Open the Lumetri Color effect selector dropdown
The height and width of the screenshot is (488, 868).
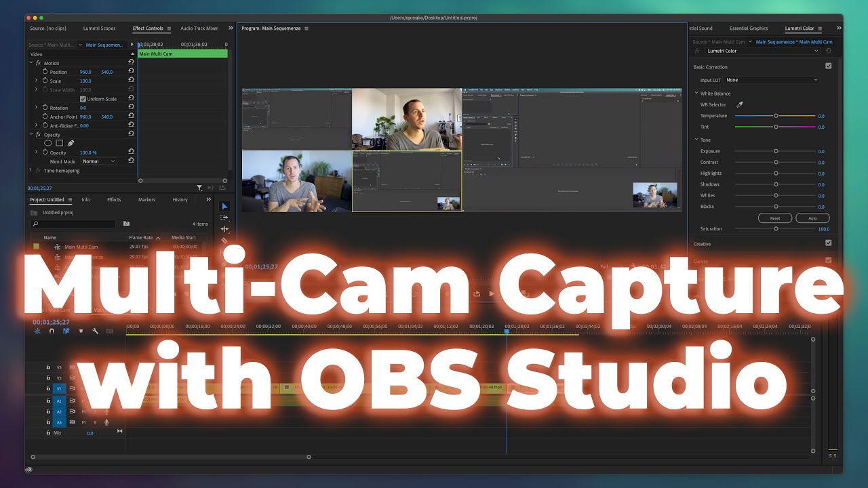762,51
